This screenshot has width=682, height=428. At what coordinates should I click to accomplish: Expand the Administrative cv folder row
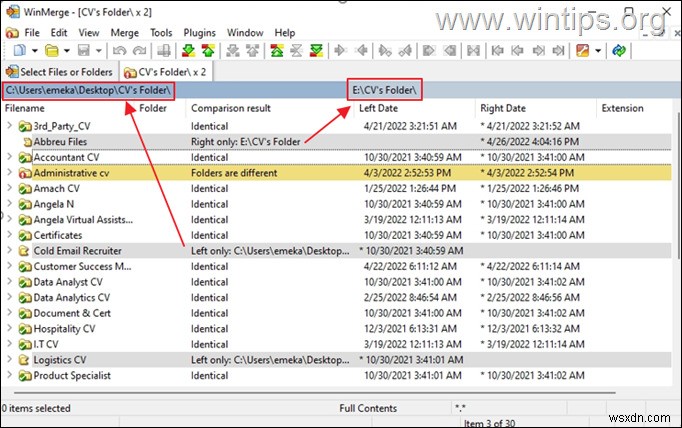tap(10, 172)
